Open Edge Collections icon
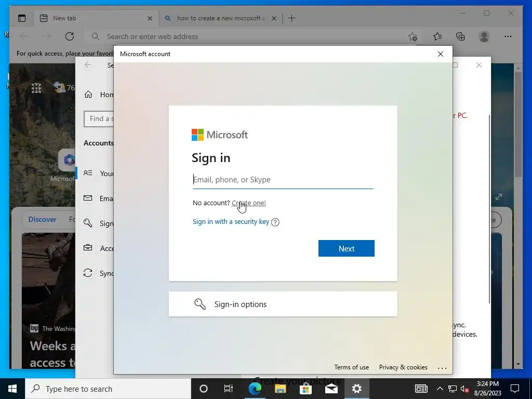532x399 pixels. (460, 36)
